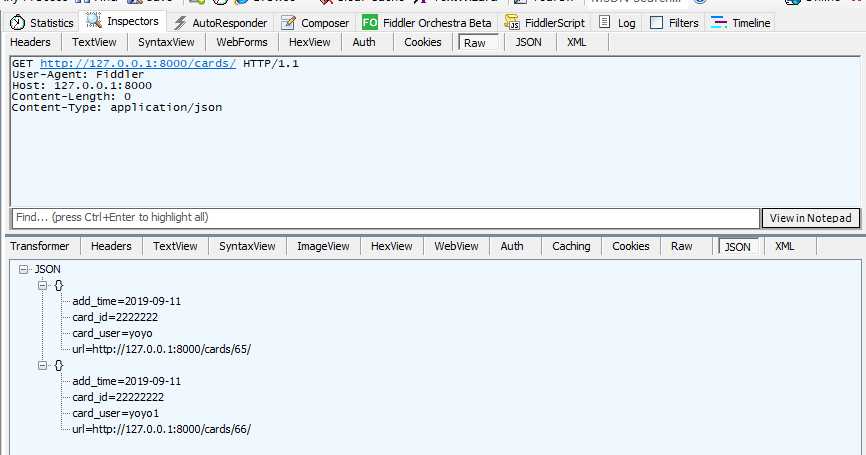866x455 pixels.
Task: Select the ImageView response tab
Action: coord(323,246)
